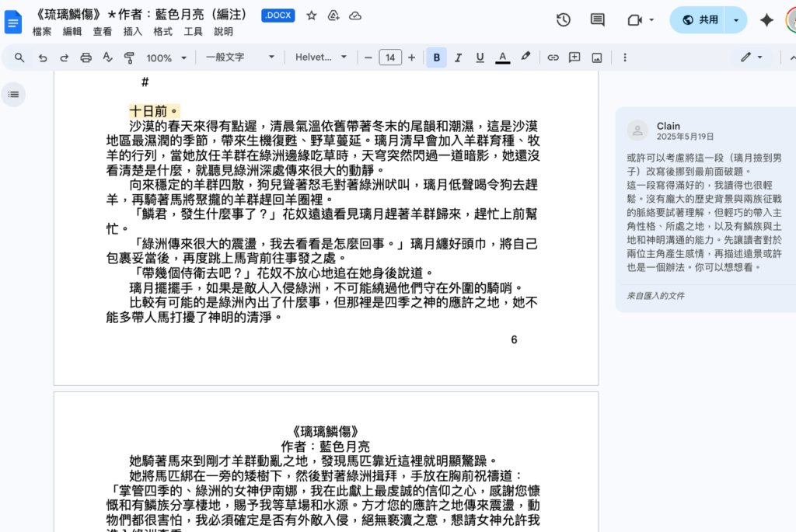Screen dimensions: 796x532
Task: Click the # section marker
Action: pos(145,82)
